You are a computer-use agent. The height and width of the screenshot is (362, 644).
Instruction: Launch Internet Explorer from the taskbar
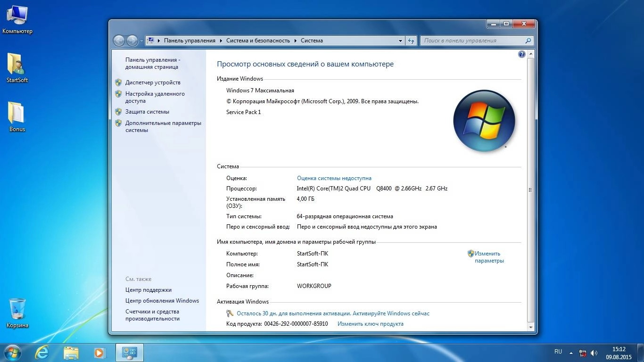click(42, 353)
